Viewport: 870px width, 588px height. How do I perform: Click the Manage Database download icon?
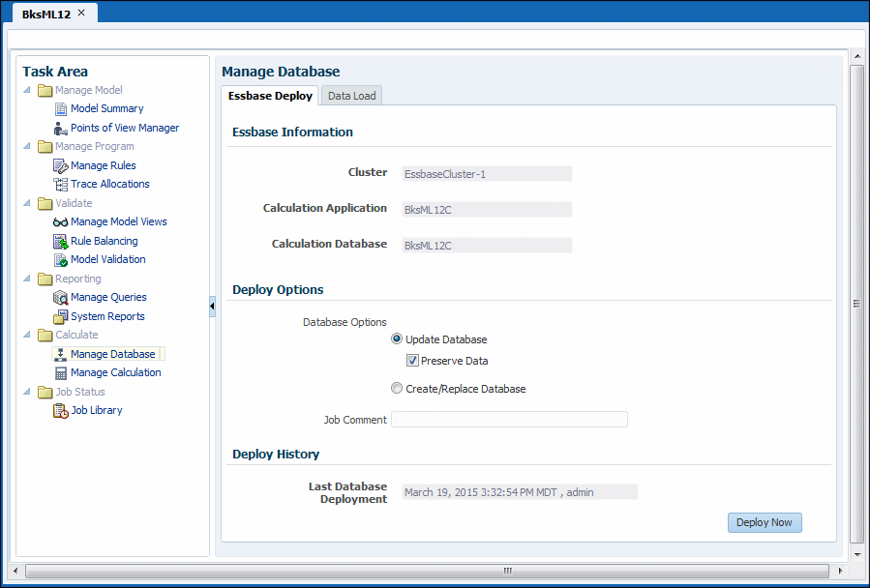61,355
